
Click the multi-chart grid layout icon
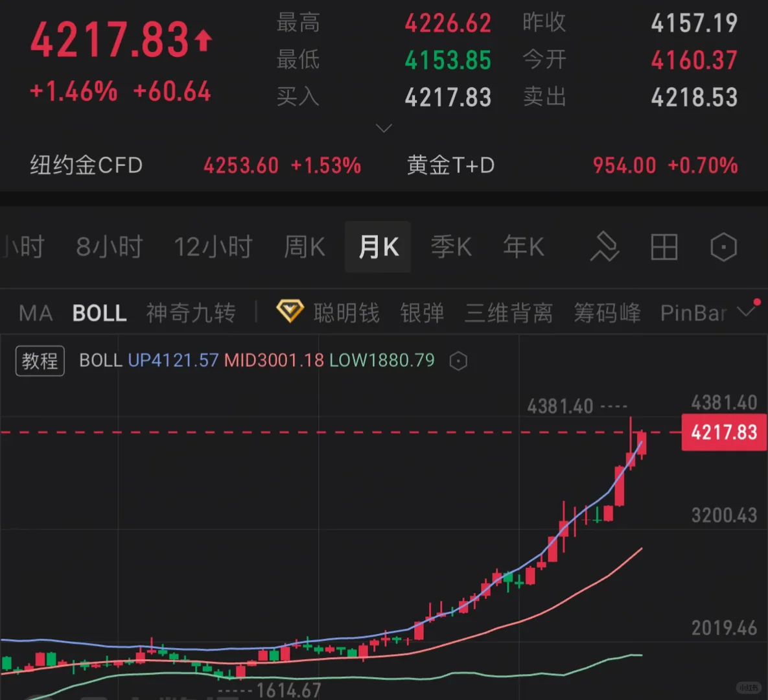pyautogui.click(x=664, y=247)
